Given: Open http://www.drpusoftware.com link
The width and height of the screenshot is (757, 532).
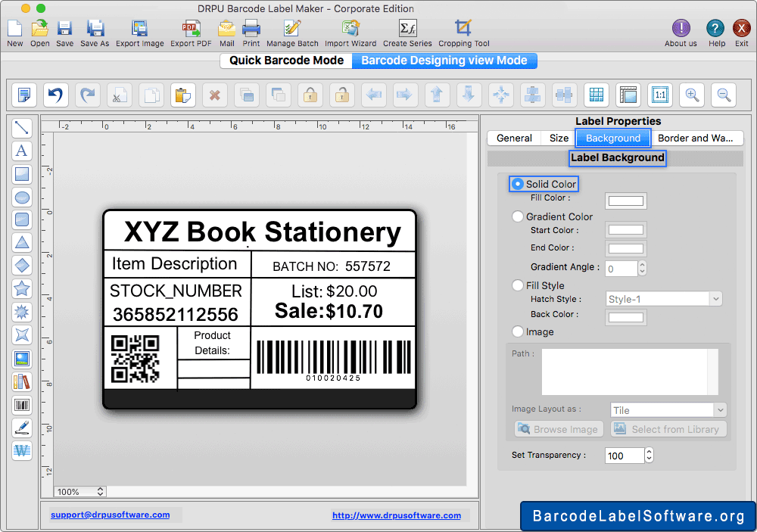Looking at the screenshot, I should click(x=397, y=515).
